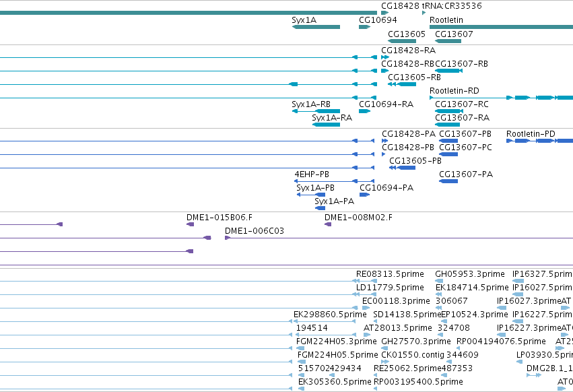573x392 pixels.
Task: Select EST RP004194076.5prime
Action: coord(501,342)
